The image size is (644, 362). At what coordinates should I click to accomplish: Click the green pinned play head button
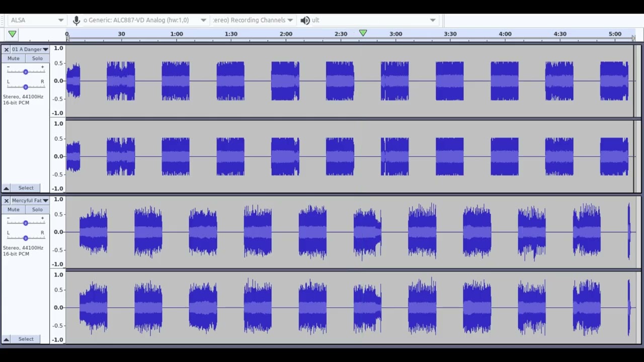(12, 34)
